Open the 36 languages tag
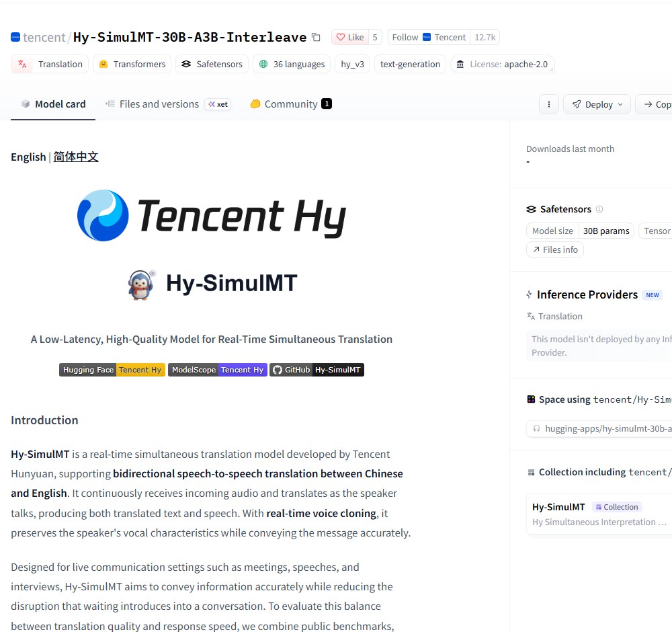The width and height of the screenshot is (672, 632). click(292, 64)
